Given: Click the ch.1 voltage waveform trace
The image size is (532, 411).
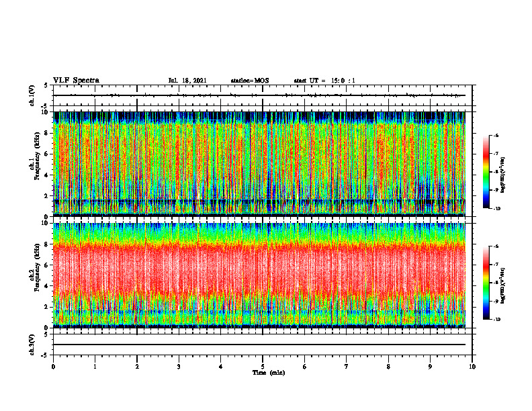Looking at the screenshot, I should point(259,95).
